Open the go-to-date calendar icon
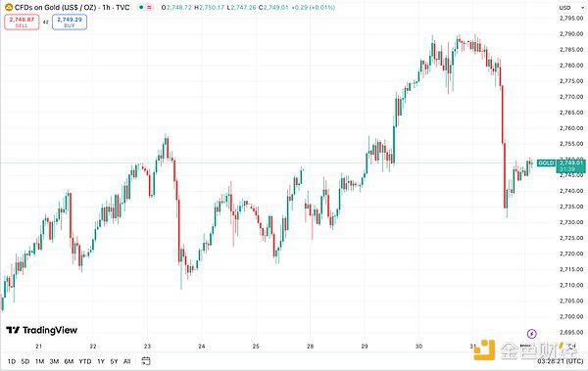The width and height of the screenshot is (588, 371). 146,361
